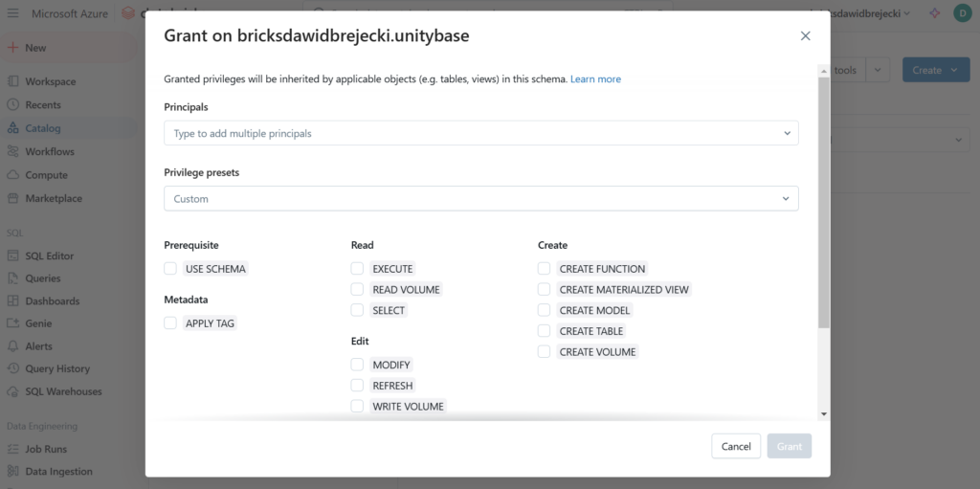Image resolution: width=980 pixels, height=489 pixels.
Task: Click the Catalog icon in the sidebar
Action: [x=13, y=128]
